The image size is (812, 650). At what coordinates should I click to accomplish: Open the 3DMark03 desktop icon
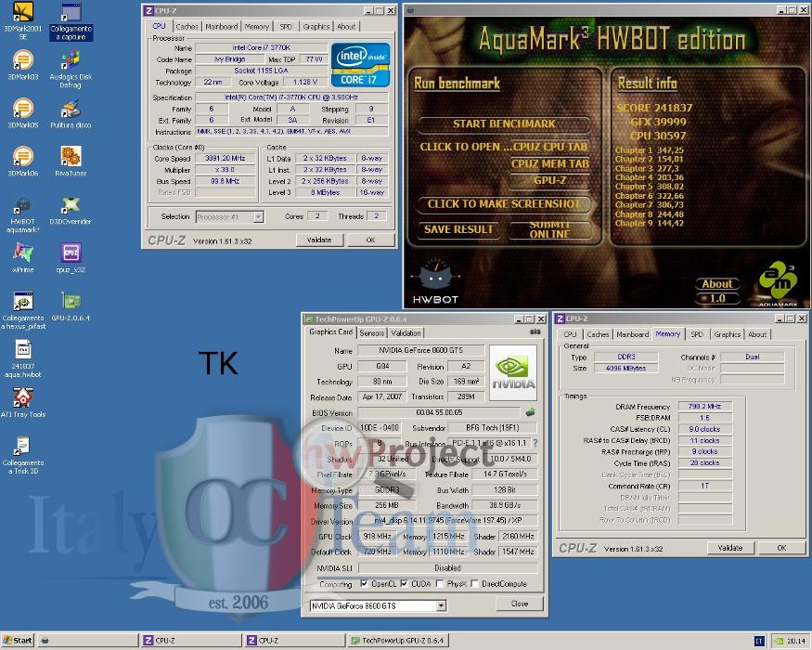point(22,65)
